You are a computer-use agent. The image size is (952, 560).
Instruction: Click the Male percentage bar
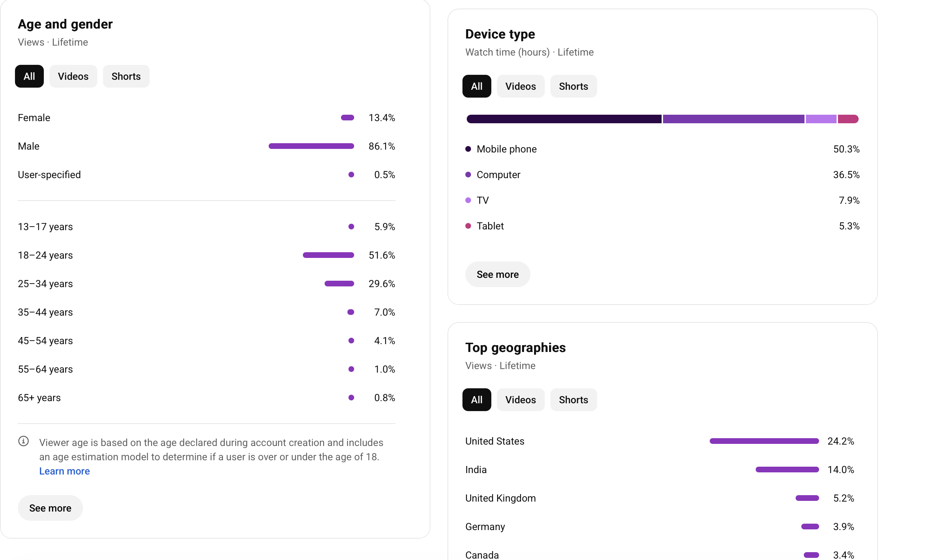click(x=311, y=146)
